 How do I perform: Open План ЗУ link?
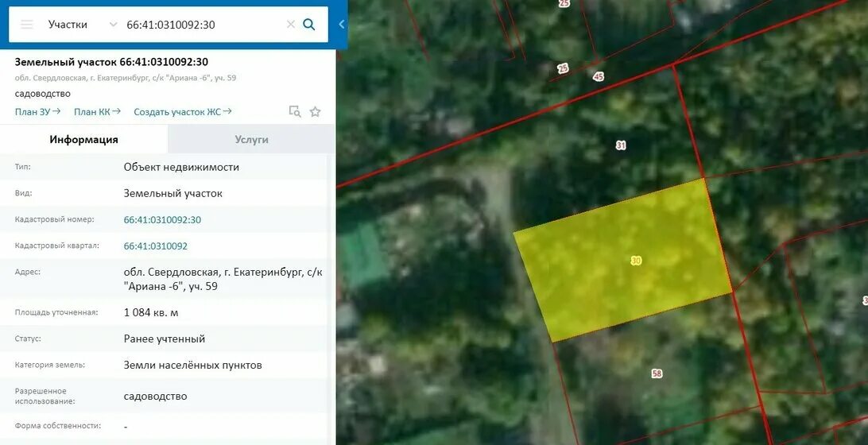37,112
